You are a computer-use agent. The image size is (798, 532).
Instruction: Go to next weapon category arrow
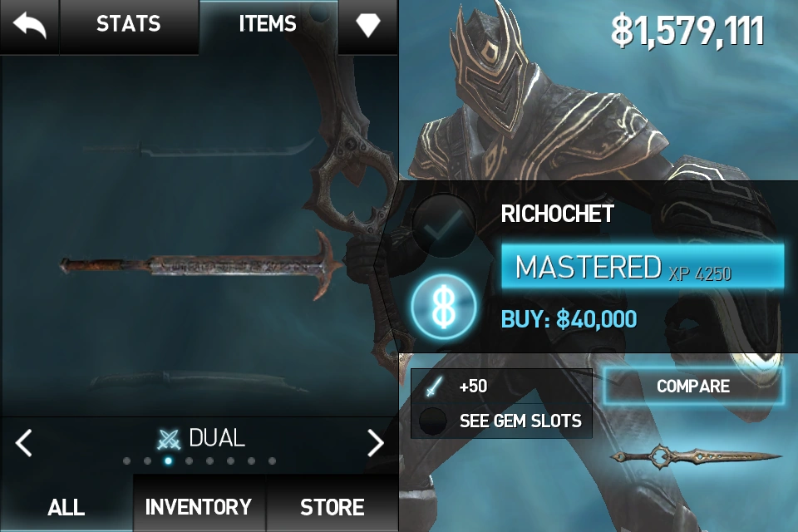coord(376,442)
